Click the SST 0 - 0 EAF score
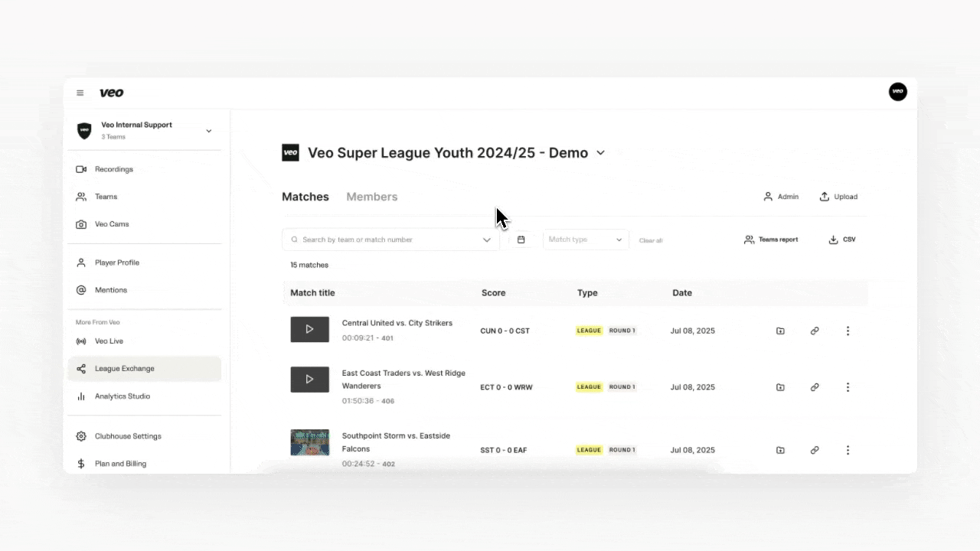Screen dimensions: 980x551 pos(503,451)
